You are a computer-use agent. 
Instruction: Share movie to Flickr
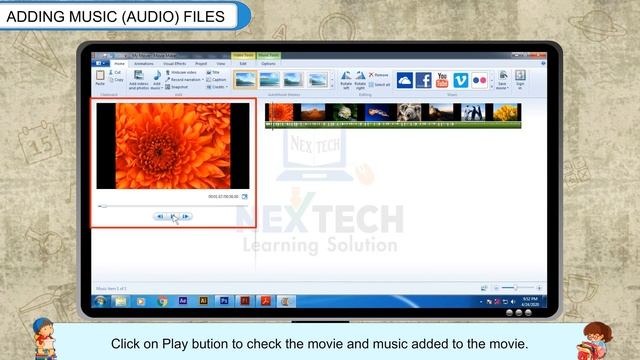tap(479, 80)
